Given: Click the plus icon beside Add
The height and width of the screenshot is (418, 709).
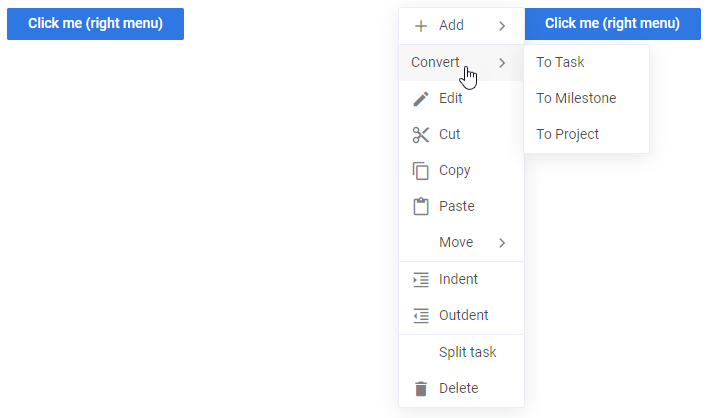Looking at the screenshot, I should click(x=421, y=26).
